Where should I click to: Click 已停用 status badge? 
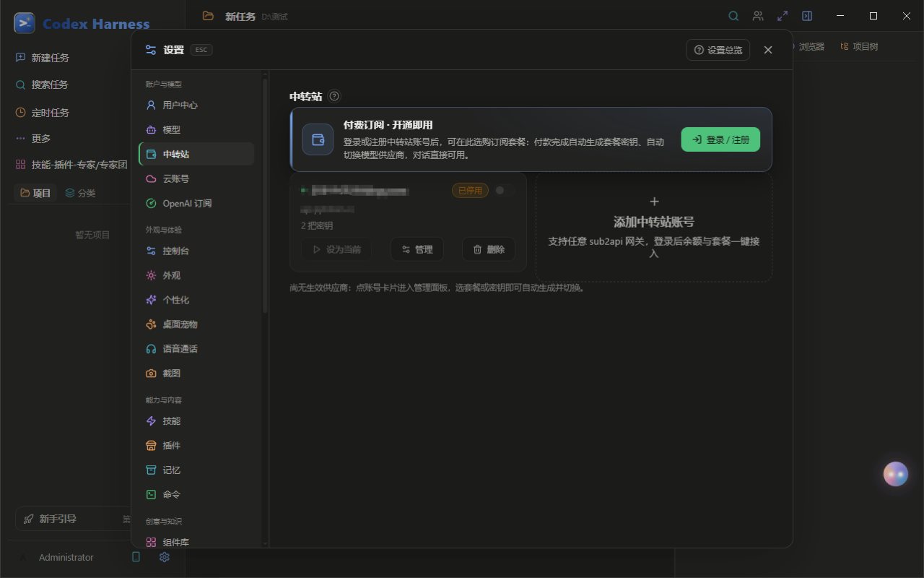coord(471,191)
